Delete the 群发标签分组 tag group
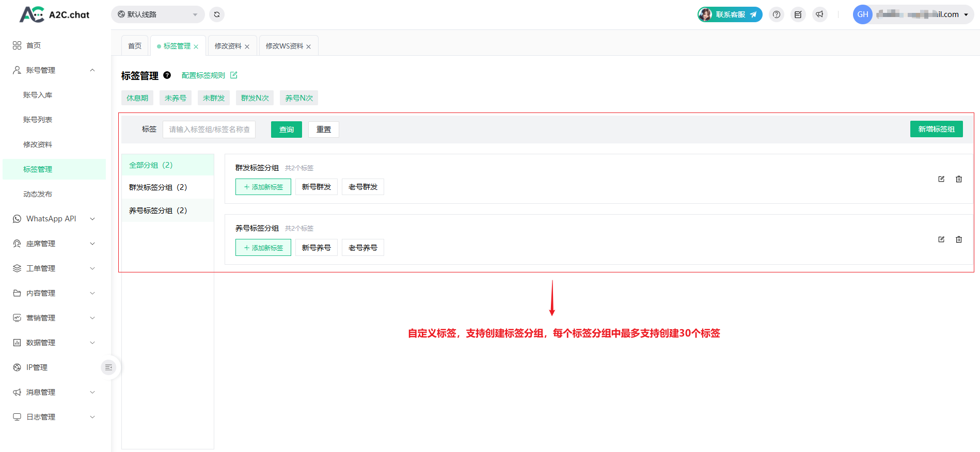Screen dimensions: 980x452 (959, 179)
